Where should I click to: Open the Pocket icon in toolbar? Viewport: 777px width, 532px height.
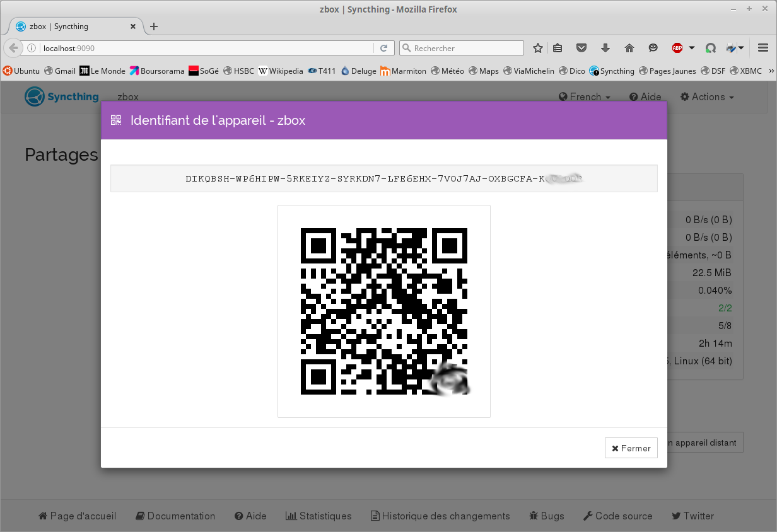click(582, 48)
